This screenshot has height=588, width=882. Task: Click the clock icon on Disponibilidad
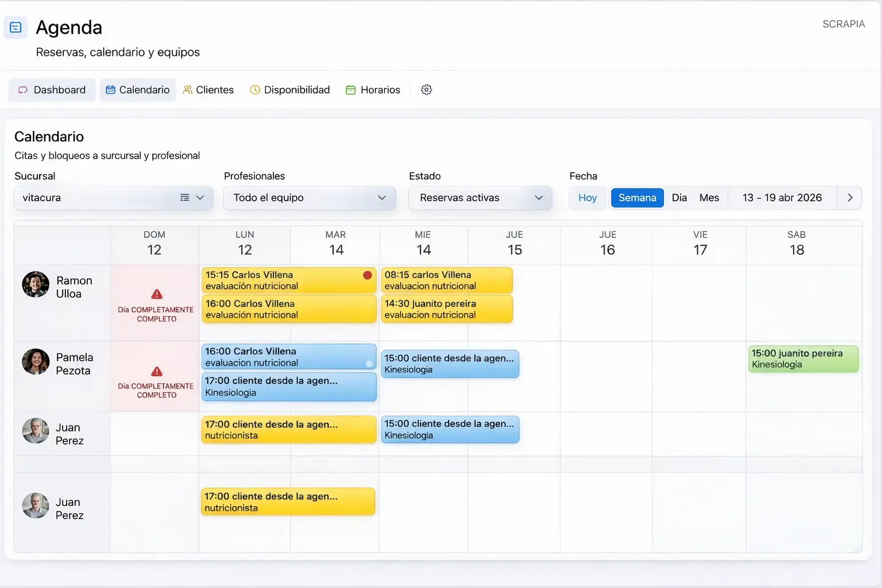(x=254, y=90)
